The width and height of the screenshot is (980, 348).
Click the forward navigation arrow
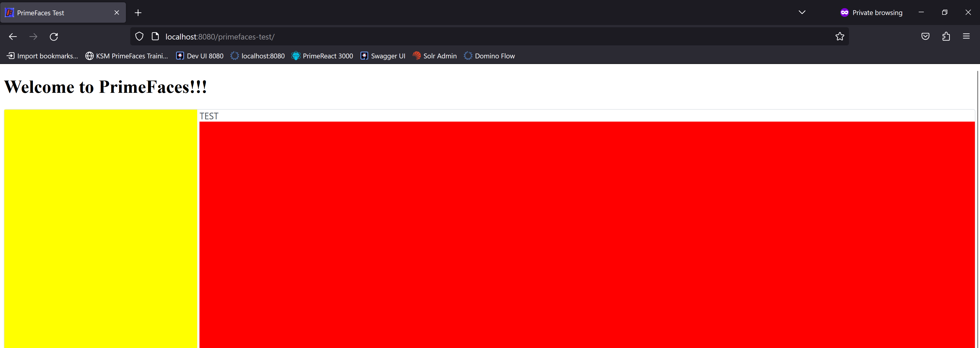coord(33,36)
